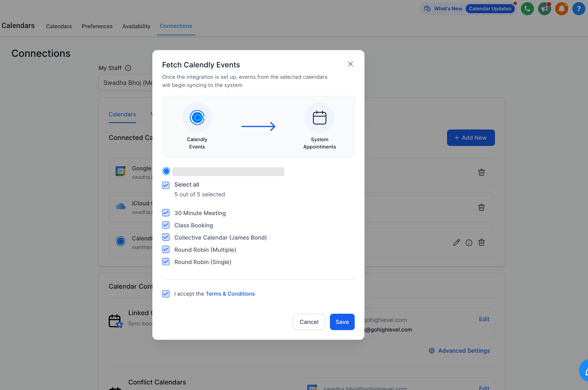Screen dimensions: 588x390
Task: Open the Terms & Conditions link
Action: [230, 294]
